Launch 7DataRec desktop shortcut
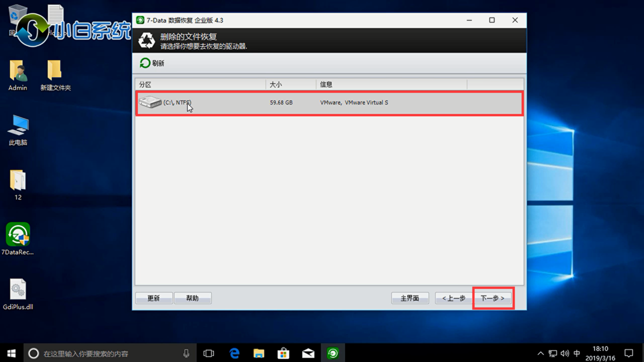This screenshot has height=362, width=644. (18, 239)
